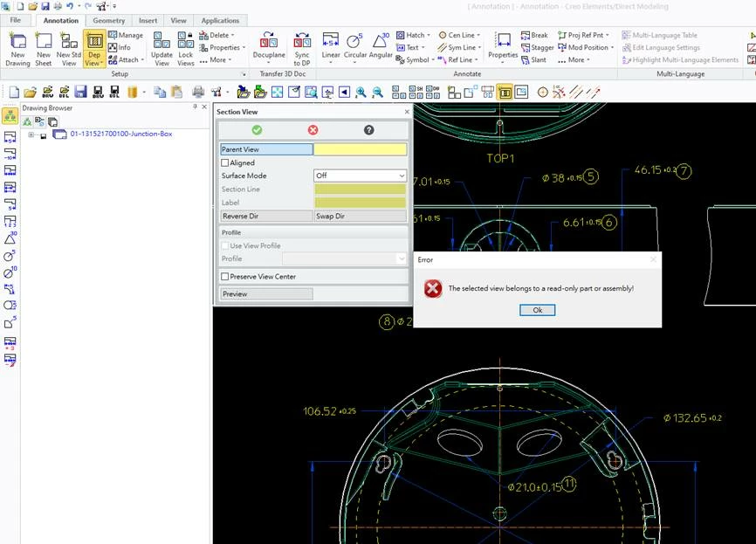The width and height of the screenshot is (756, 544).
Task: Toggle Use View Profile checkbox
Action: [x=224, y=246]
